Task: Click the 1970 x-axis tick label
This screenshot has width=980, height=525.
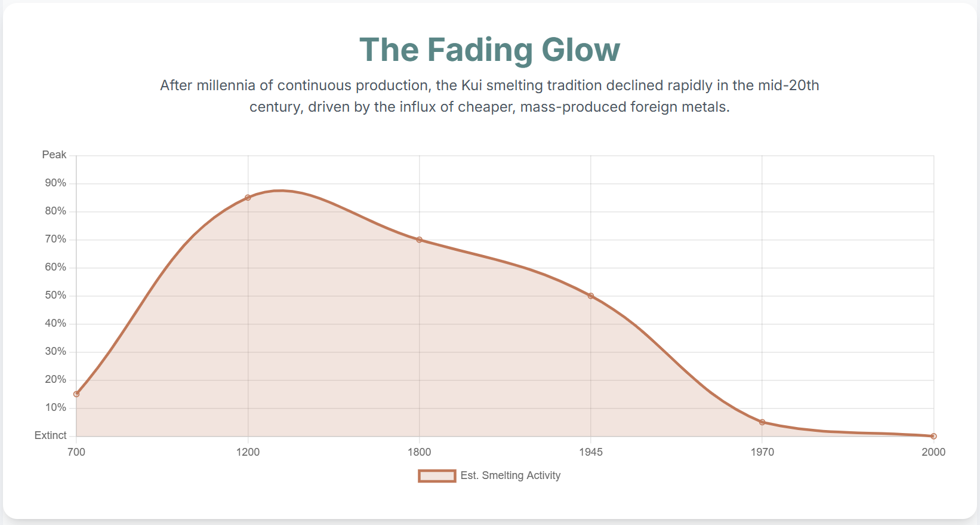Action: pos(762,452)
